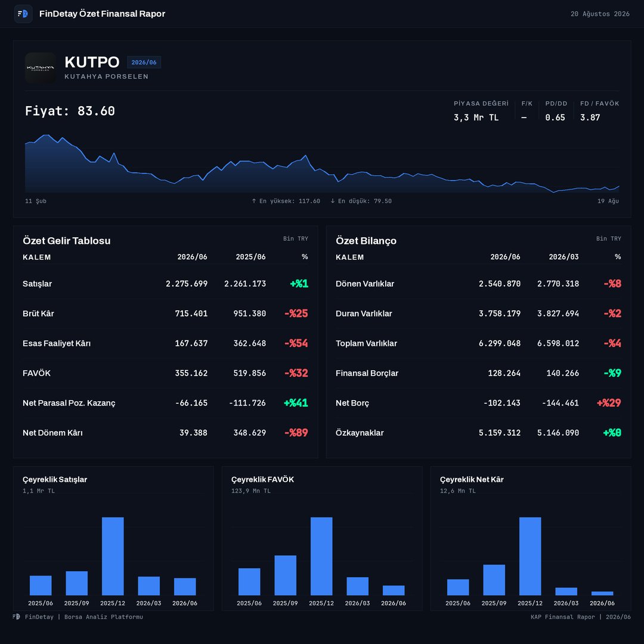Select the 2026/06 period badge beside KUTPO
This screenshot has width=644, height=644.
tap(144, 62)
